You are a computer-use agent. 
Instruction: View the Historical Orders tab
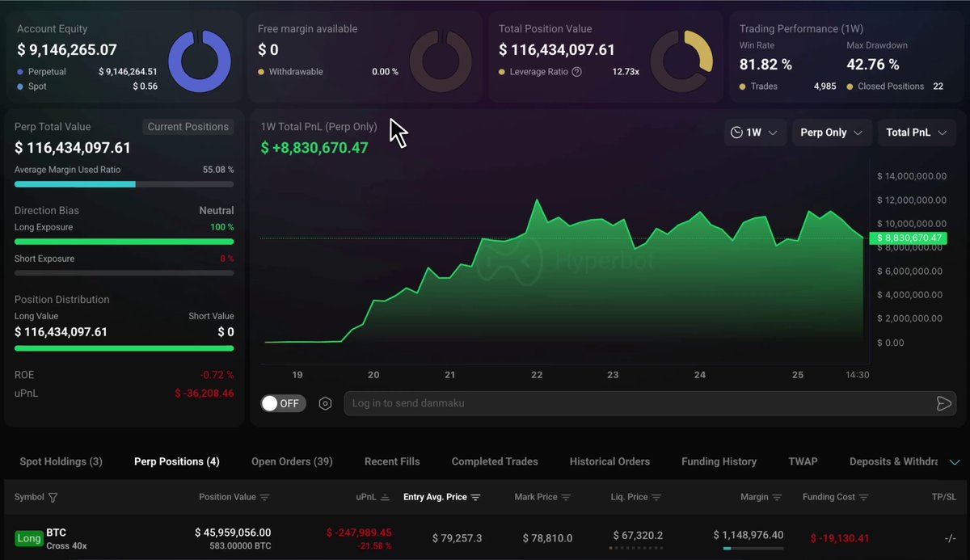609,461
